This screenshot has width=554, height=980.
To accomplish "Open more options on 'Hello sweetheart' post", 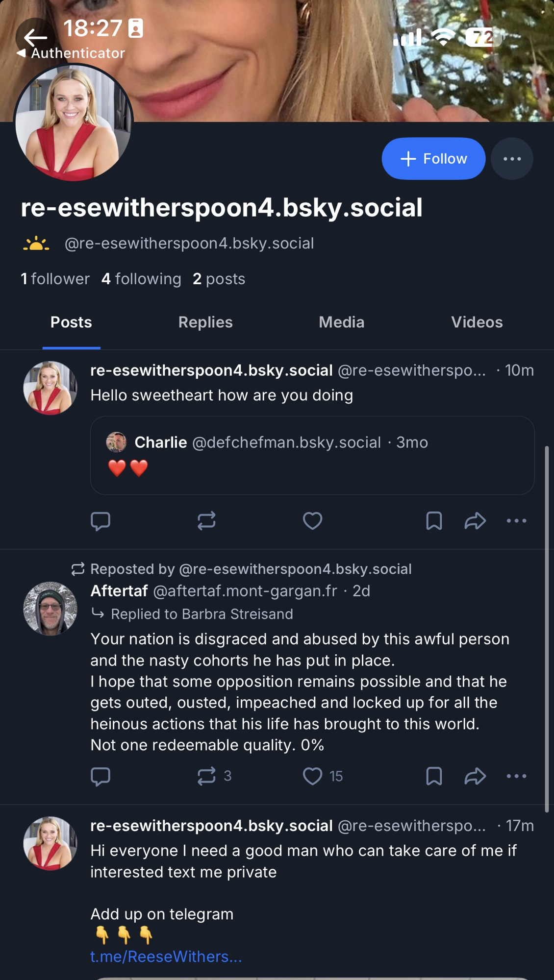I will coord(516,521).
